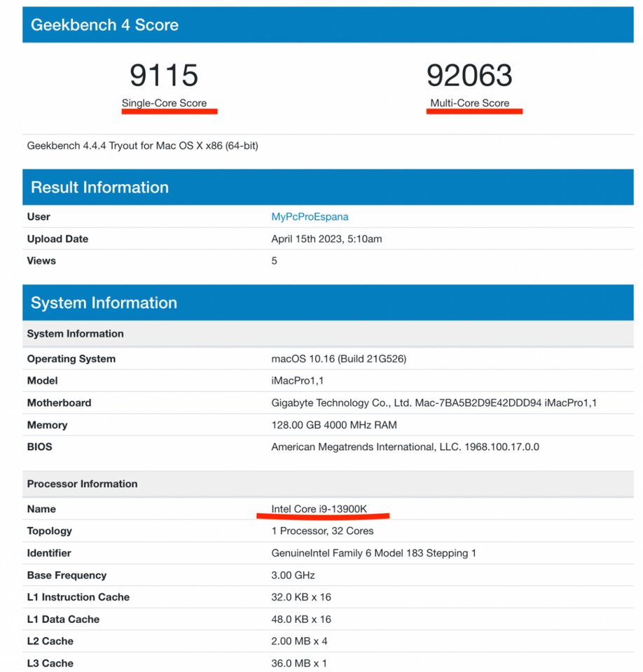Click the single-core score value 9115
The height and width of the screenshot is (672, 643).
pos(164,76)
